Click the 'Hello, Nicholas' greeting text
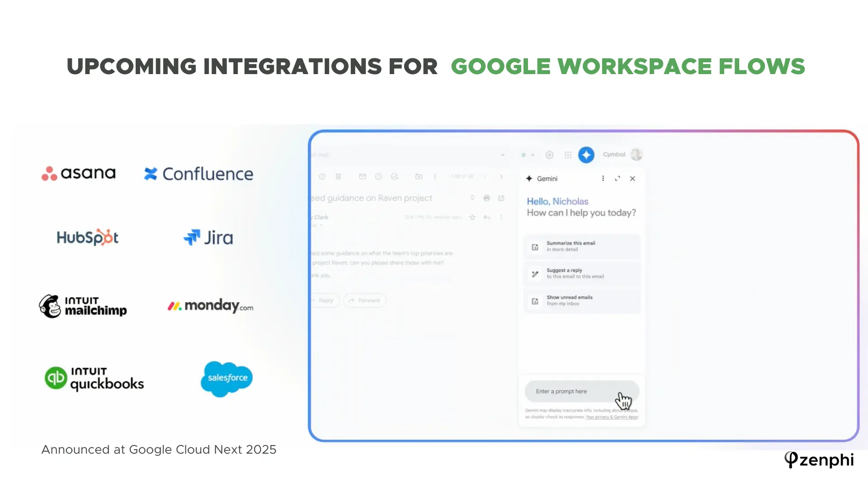868x488 pixels. point(557,202)
